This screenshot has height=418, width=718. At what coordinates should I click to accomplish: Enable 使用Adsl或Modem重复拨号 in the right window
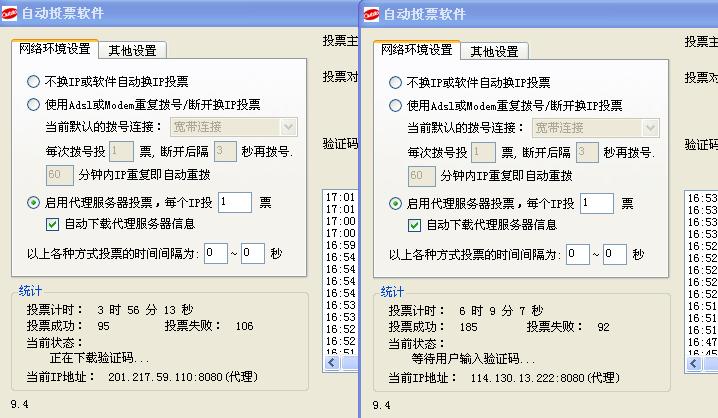pos(396,104)
